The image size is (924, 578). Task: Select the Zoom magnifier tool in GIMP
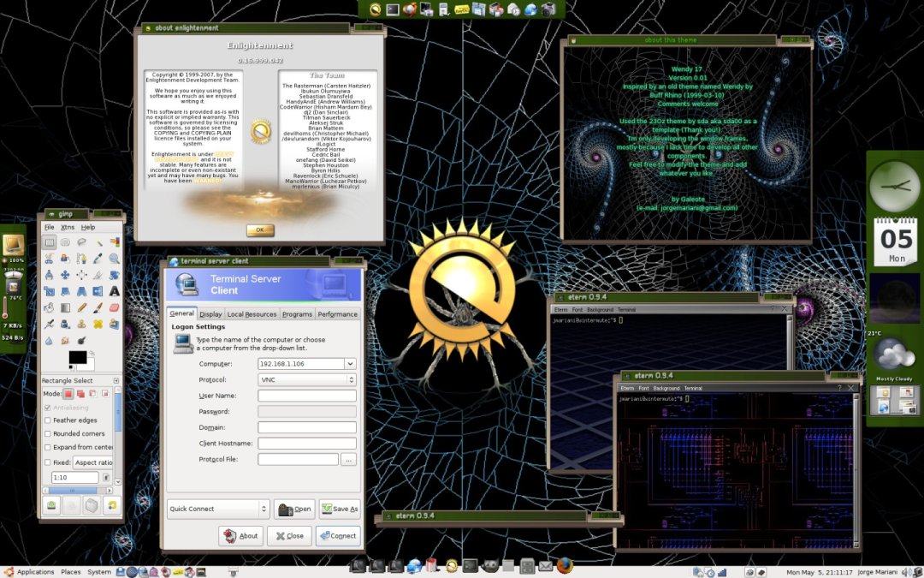point(115,259)
